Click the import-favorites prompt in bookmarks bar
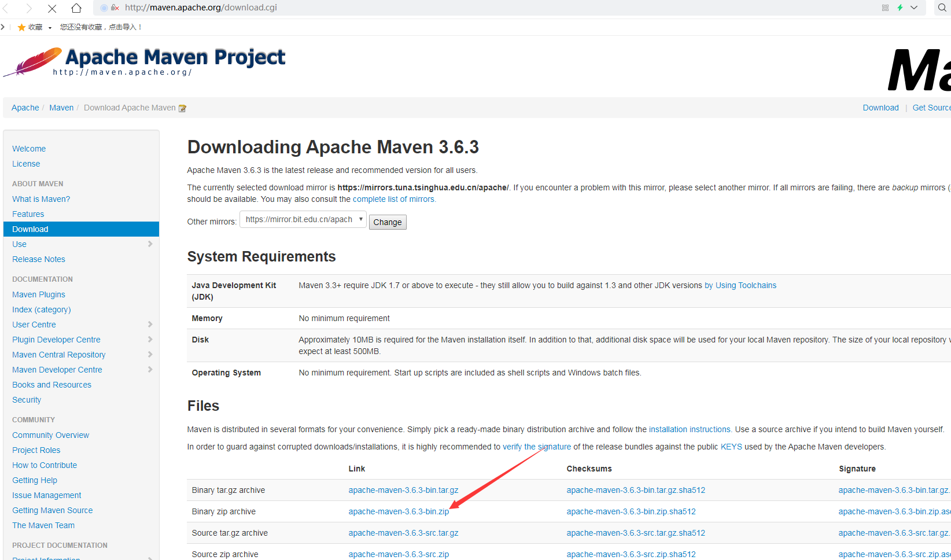The image size is (951, 560). [x=101, y=27]
